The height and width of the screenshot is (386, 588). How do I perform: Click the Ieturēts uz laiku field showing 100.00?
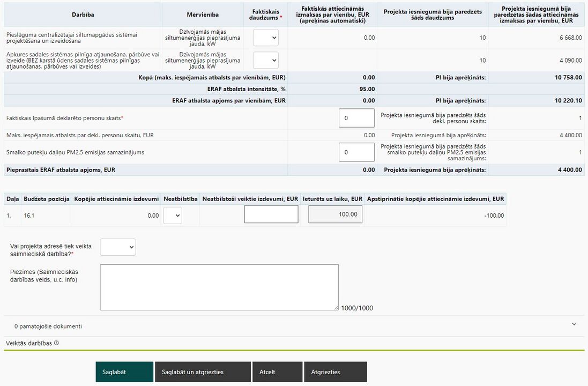(x=335, y=214)
